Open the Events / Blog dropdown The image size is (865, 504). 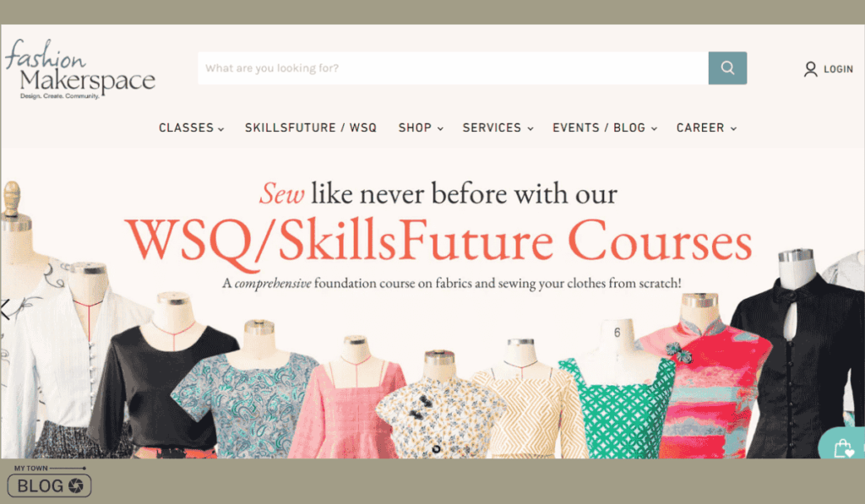tap(605, 128)
